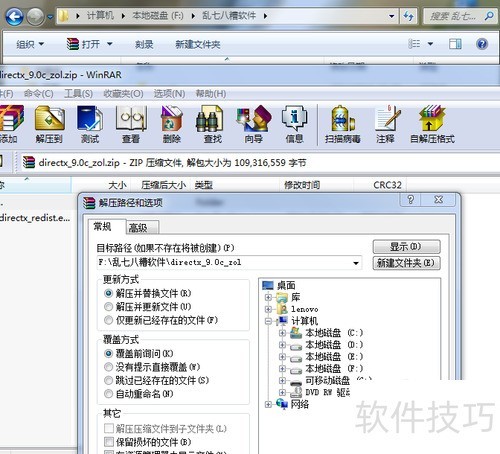Click the SFX format (自解压格式) icon
The height and width of the screenshot is (454, 500).
coord(432,124)
